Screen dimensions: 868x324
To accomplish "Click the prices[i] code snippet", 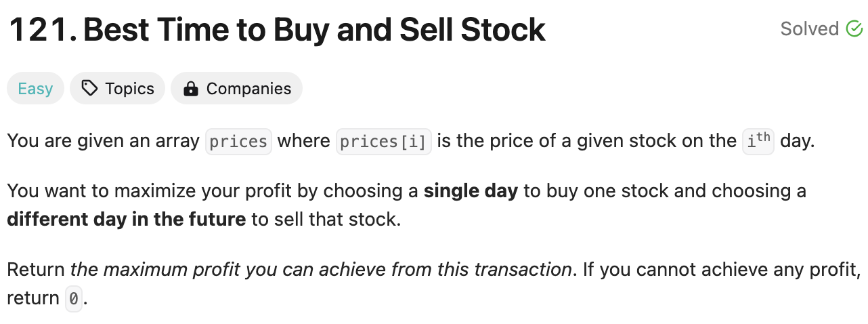I will tap(383, 142).
